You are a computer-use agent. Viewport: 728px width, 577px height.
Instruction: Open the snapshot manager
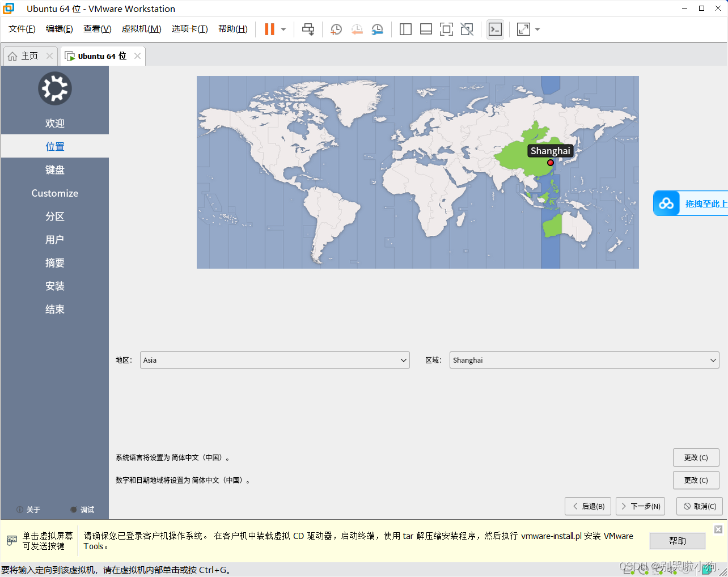(377, 29)
